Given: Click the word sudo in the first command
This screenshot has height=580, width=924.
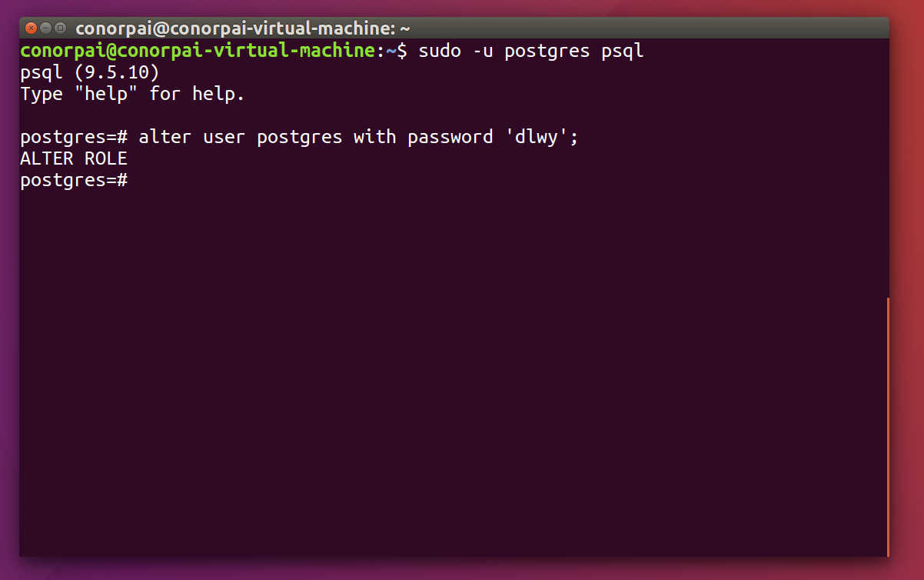Looking at the screenshot, I should [x=440, y=52].
